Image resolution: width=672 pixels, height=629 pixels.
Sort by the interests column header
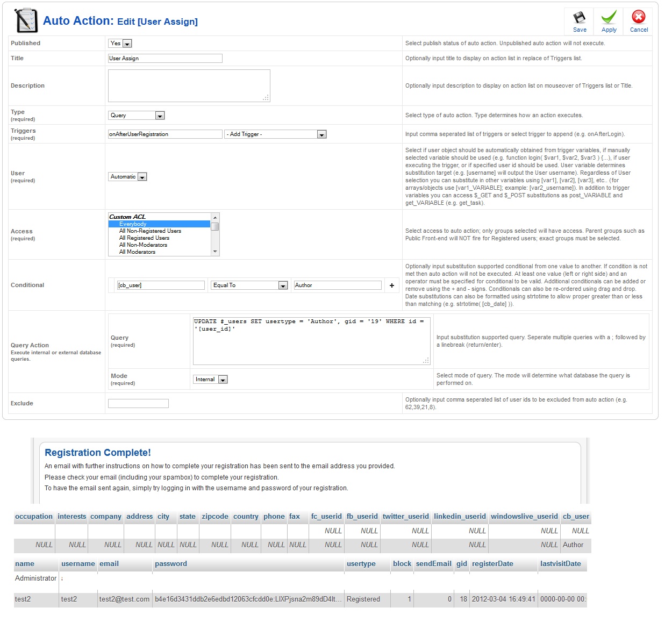72,517
